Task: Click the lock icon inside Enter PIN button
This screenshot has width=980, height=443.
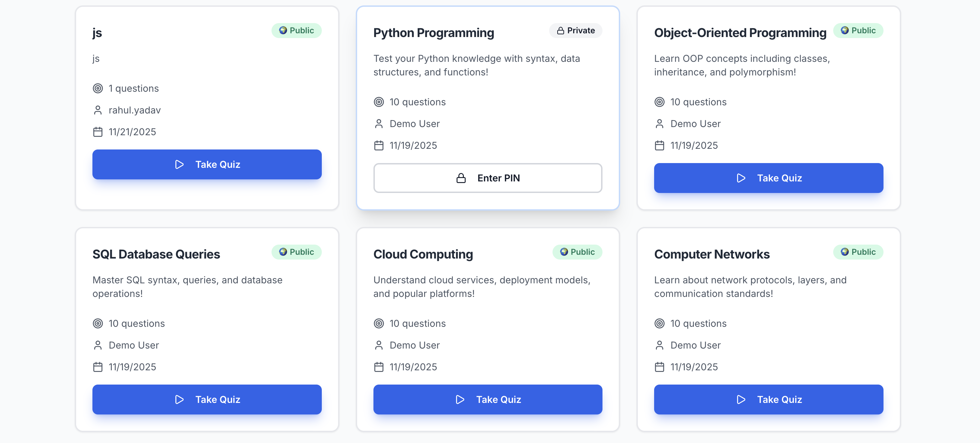Action: pyautogui.click(x=461, y=178)
